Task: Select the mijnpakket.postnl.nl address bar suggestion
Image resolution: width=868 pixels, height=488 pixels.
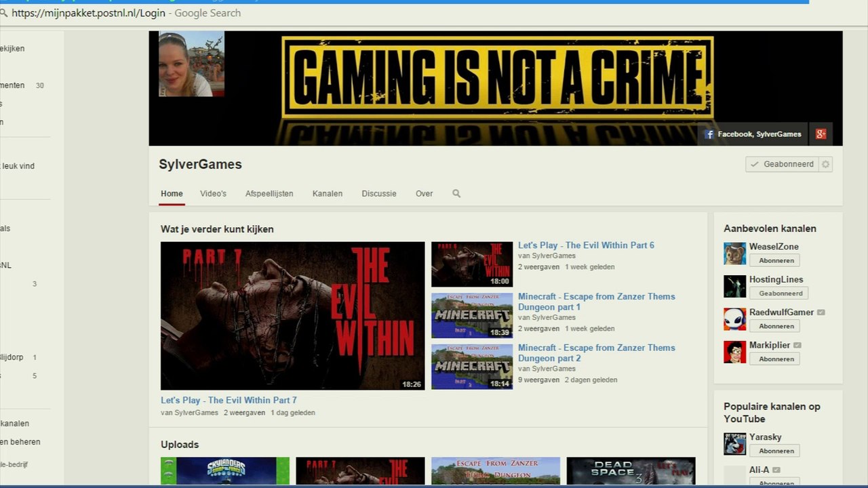Action: pos(126,13)
